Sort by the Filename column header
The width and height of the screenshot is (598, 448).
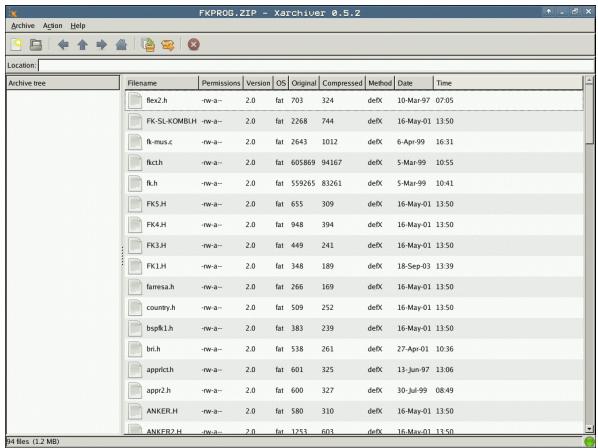[162, 83]
